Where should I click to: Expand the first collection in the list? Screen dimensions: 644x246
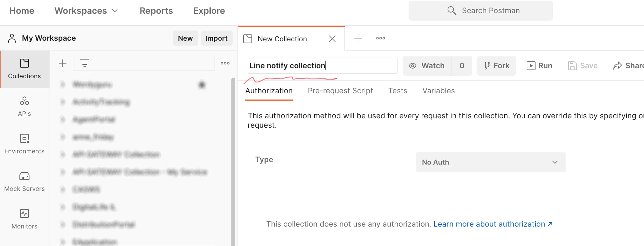point(63,85)
